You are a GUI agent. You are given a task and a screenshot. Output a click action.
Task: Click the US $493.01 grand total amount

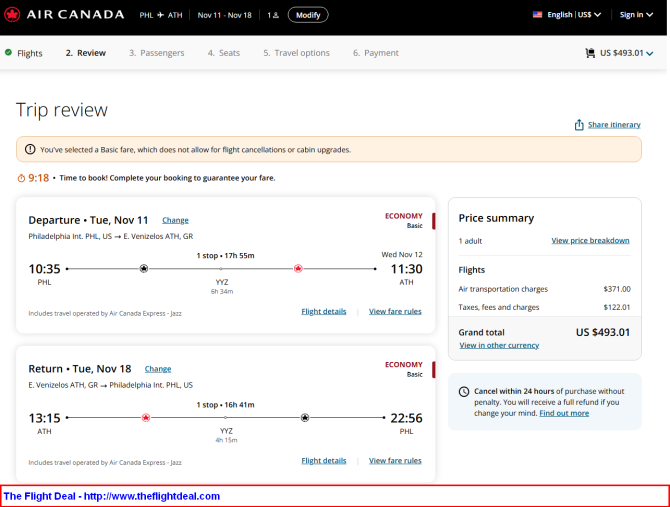[x=603, y=332]
